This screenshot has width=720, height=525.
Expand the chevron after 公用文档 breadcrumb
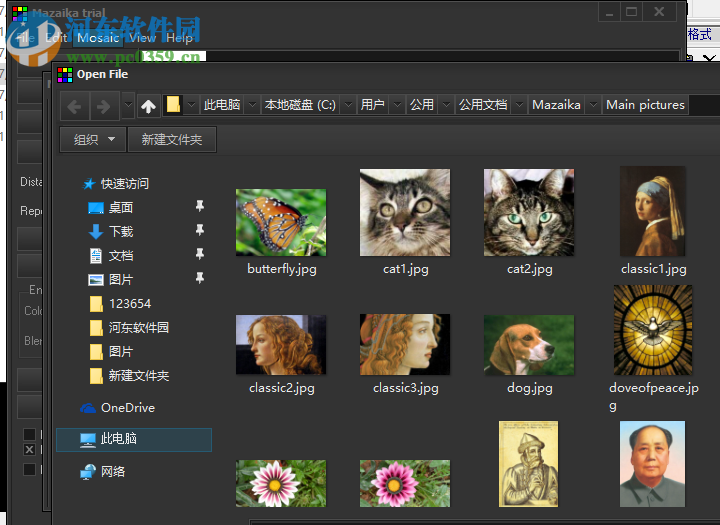(x=519, y=105)
